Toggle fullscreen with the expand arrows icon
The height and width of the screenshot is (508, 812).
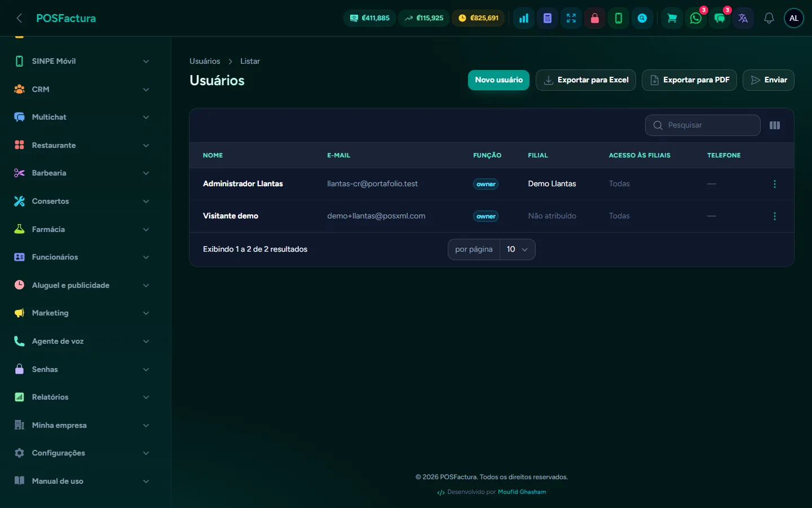571,18
